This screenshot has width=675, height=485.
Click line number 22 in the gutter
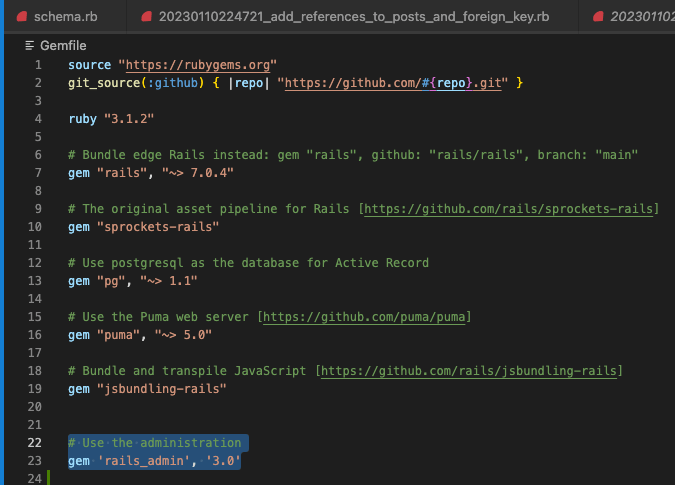coord(34,443)
